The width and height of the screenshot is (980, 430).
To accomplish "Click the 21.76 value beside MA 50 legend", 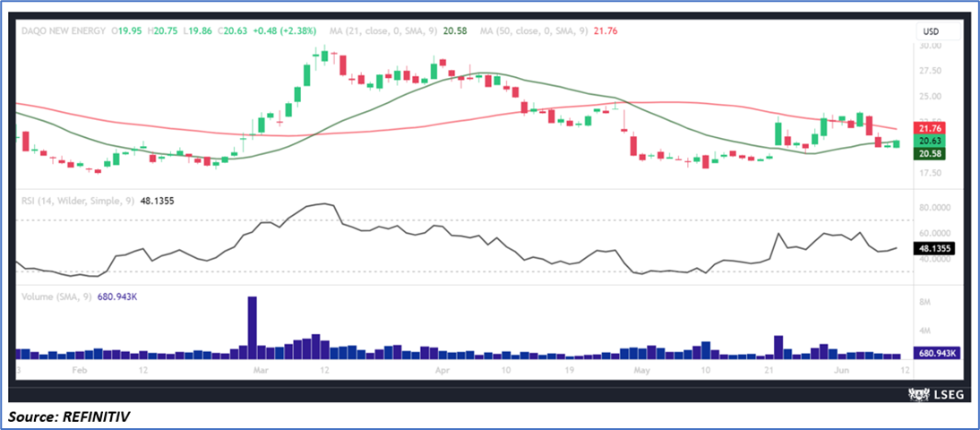I will (x=606, y=30).
